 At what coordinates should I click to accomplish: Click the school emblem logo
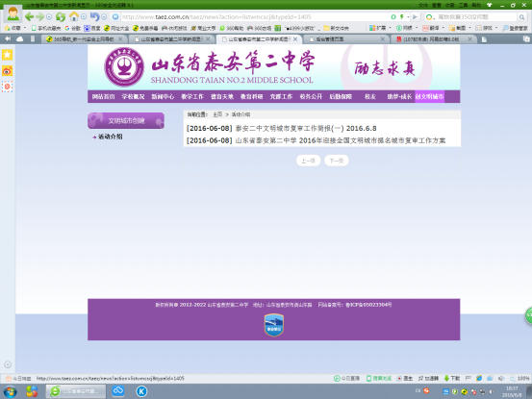124,67
